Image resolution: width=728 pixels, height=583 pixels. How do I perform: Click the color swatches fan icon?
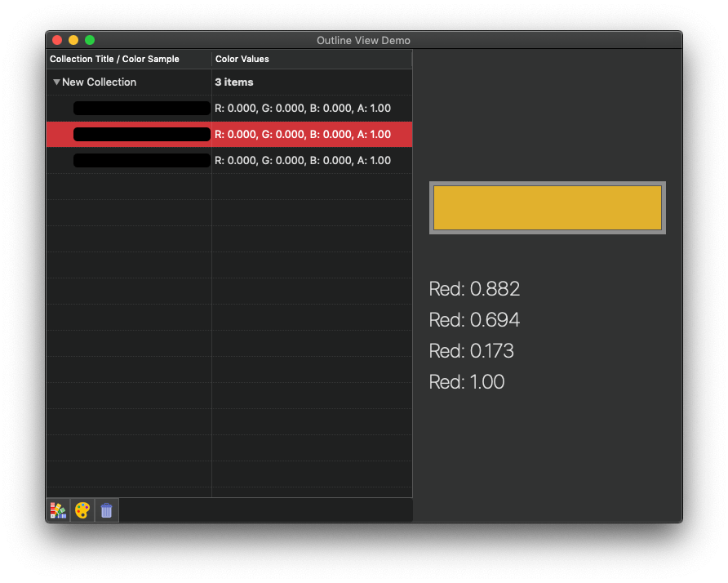point(58,510)
